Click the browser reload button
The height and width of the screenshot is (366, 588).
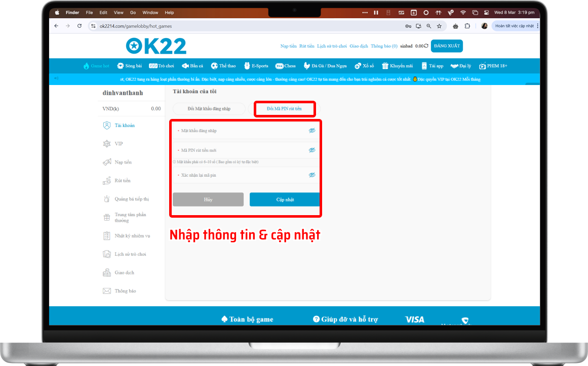pos(80,26)
